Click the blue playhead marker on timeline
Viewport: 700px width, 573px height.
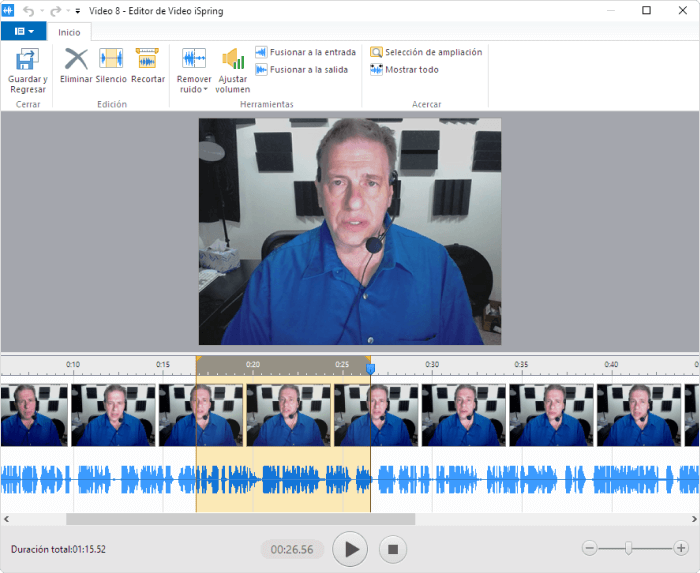tap(370, 369)
